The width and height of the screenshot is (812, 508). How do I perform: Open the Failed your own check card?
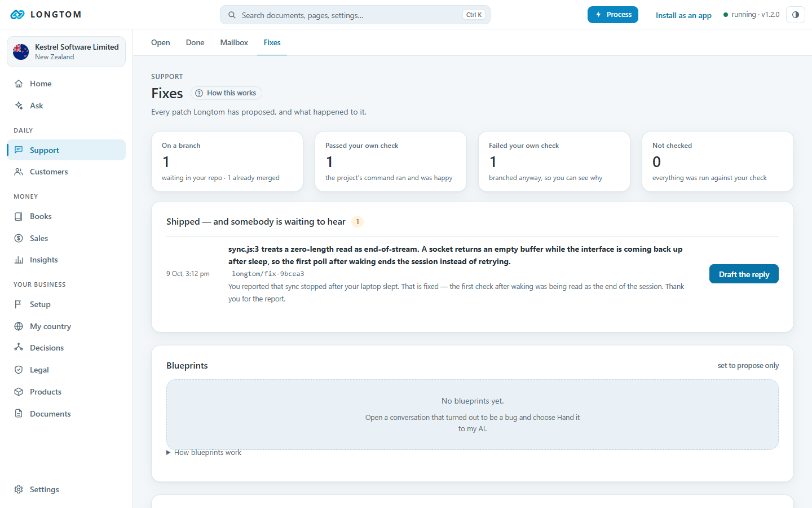click(x=554, y=161)
